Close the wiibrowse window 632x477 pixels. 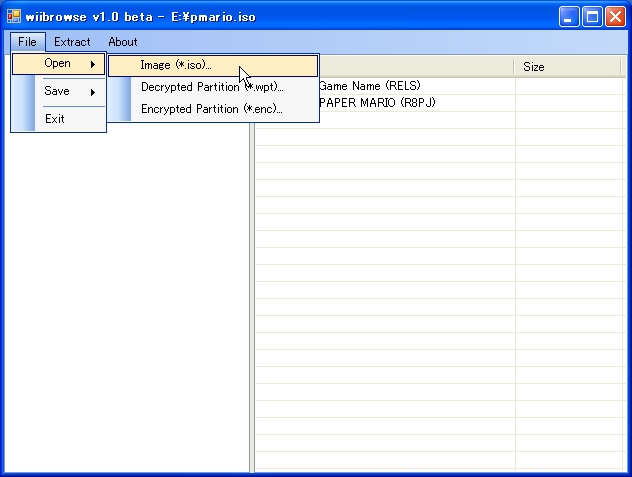615,17
